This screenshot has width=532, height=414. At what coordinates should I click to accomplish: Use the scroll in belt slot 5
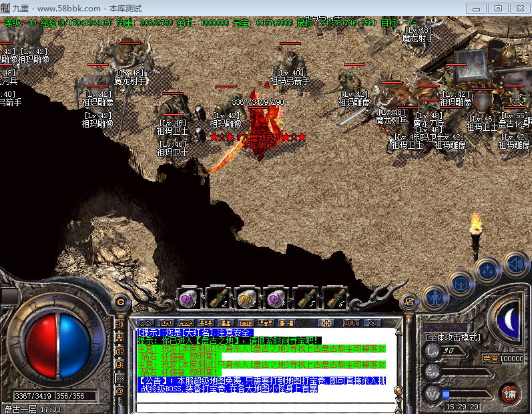(x=305, y=299)
